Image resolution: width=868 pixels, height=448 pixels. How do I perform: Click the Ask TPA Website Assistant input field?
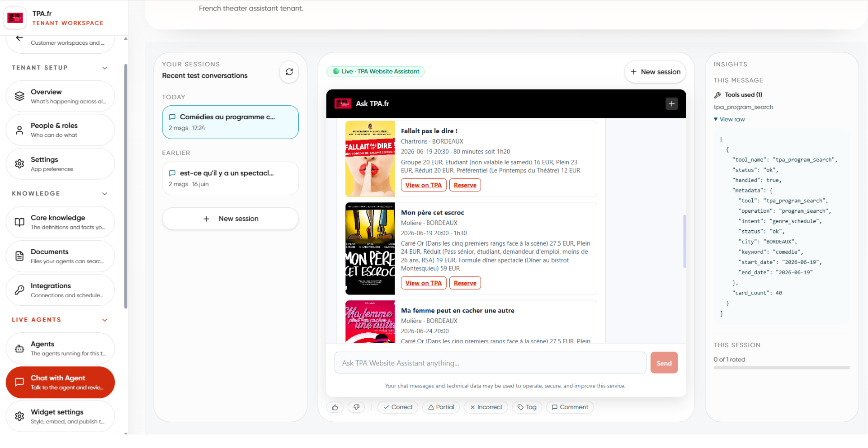[x=490, y=363]
